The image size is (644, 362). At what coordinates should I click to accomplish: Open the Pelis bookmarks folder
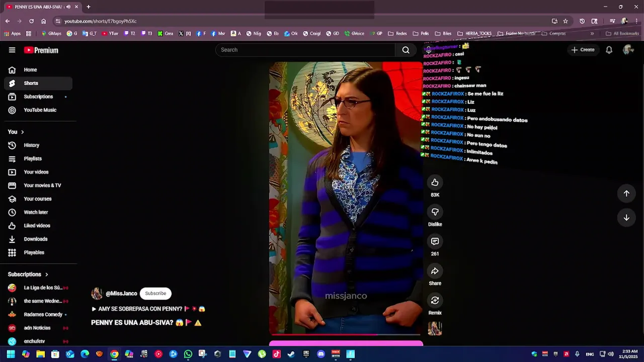(x=421, y=34)
